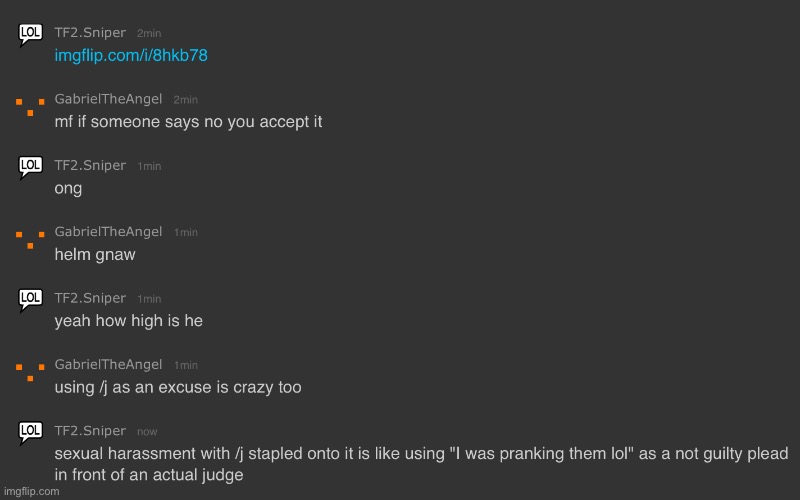Open the TF2.Sniper username above the imgflip link
800x500 pixels.
coord(90,33)
